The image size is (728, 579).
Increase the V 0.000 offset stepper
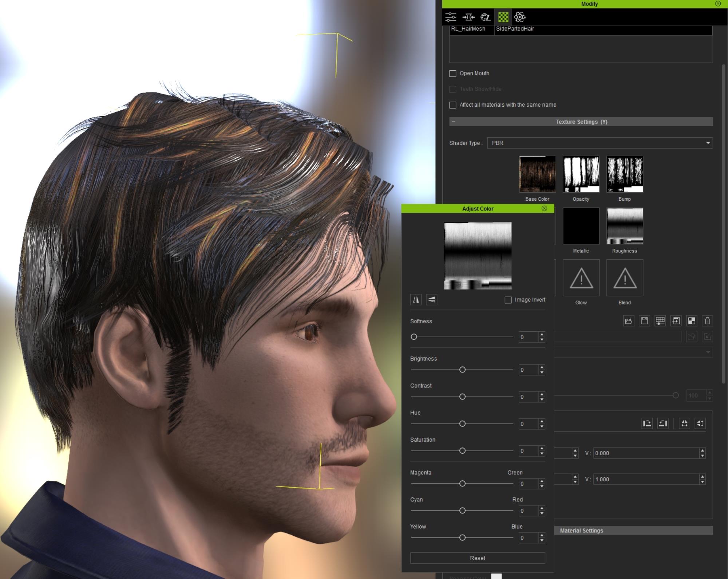click(703, 451)
